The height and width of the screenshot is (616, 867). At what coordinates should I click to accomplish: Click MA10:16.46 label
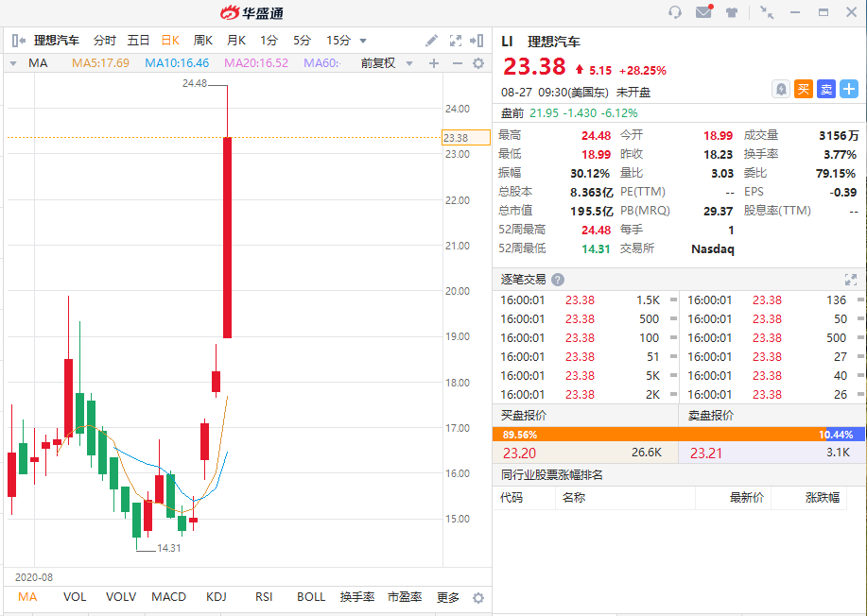177,63
